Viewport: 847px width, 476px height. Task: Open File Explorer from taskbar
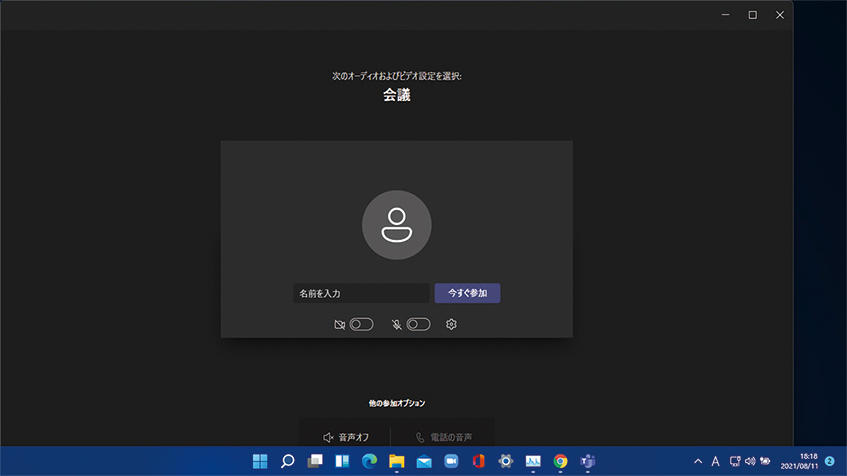396,461
